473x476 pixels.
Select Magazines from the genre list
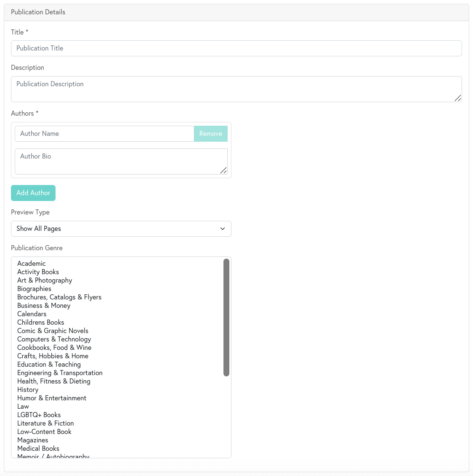33,440
